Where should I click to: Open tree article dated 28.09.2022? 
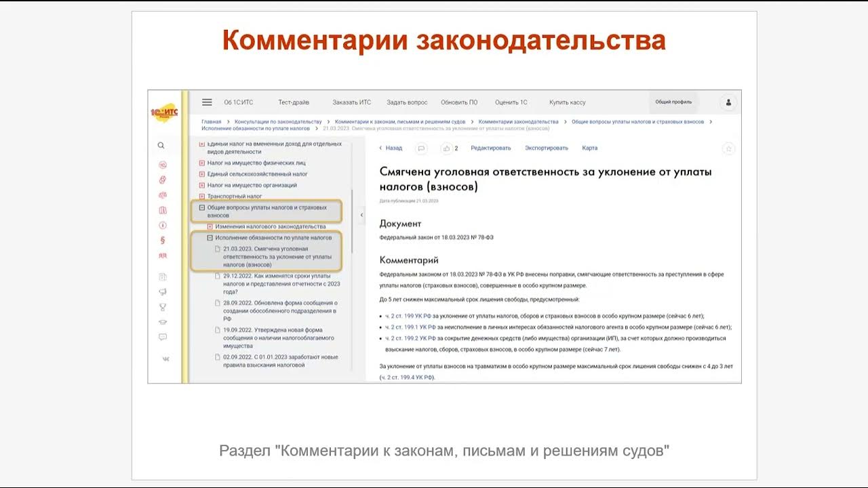(280, 310)
